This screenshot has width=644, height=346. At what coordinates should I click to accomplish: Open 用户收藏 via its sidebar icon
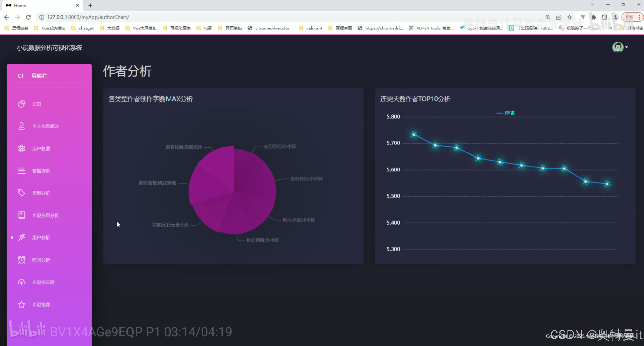(21, 148)
